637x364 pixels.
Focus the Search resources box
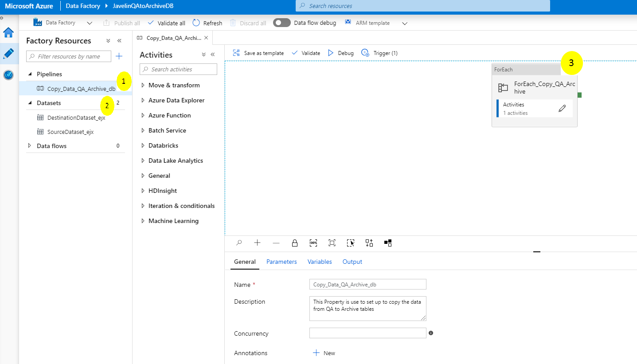click(423, 6)
